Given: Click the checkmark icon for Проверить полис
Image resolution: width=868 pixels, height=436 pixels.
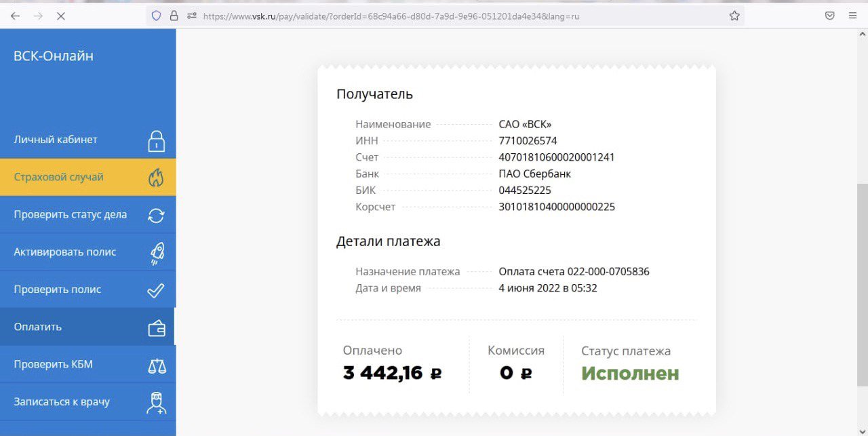Looking at the screenshot, I should pos(156,290).
